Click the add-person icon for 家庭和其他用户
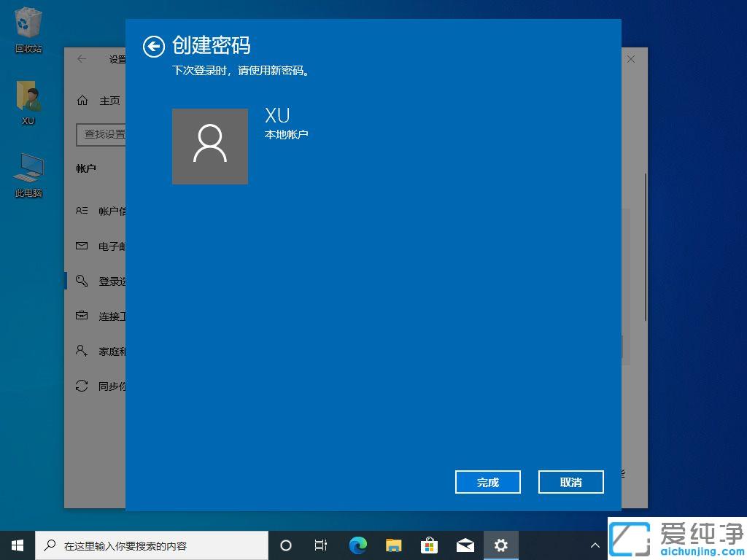This screenshot has width=747, height=560. click(82, 351)
